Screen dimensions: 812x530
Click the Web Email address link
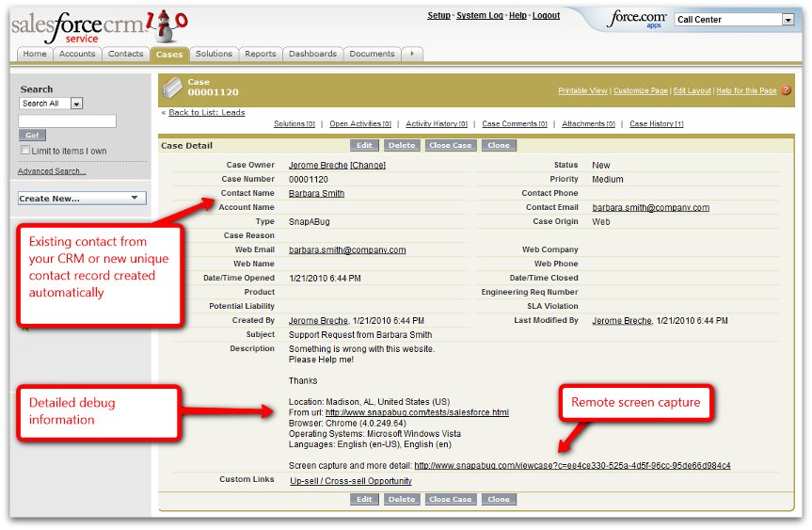tap(347, 250)
